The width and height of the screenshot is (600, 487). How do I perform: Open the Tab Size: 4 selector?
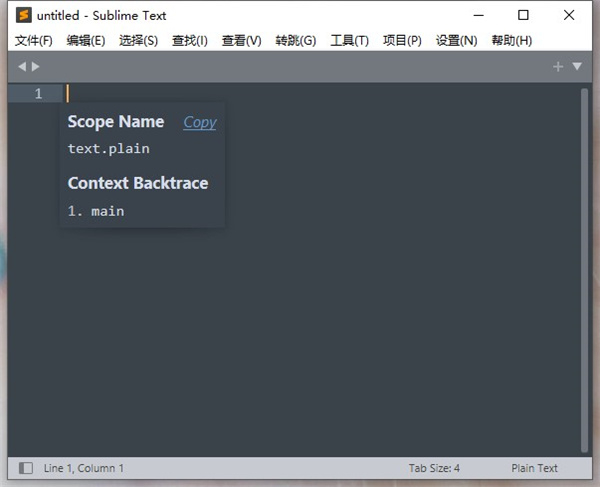pos(434,468)
